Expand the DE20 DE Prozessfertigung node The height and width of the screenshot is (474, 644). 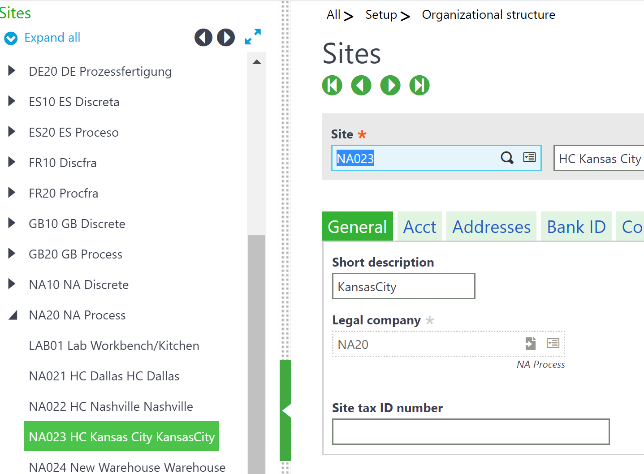tap(12, 72)
